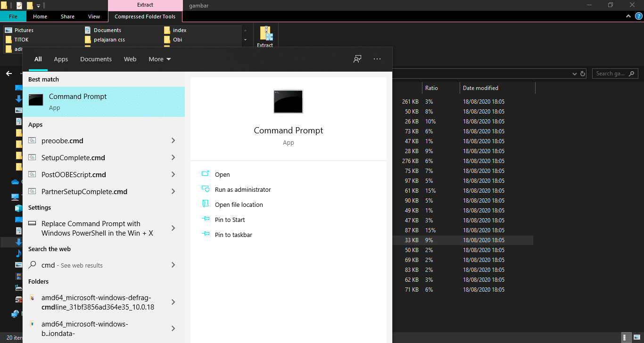The width and height of the screenshot is (644, 343).
Task: Click the Pin to Start pin icon
Action: tap(206, 219)
